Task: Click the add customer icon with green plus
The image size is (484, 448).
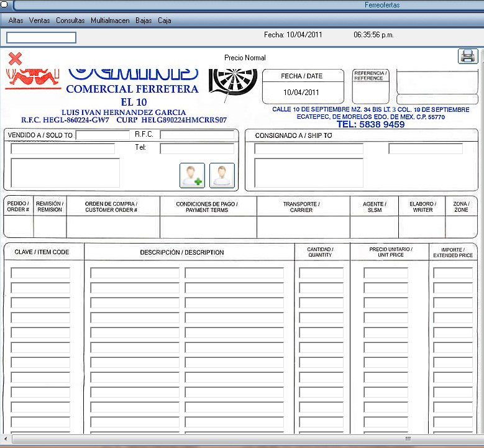Action: (192, 175)
